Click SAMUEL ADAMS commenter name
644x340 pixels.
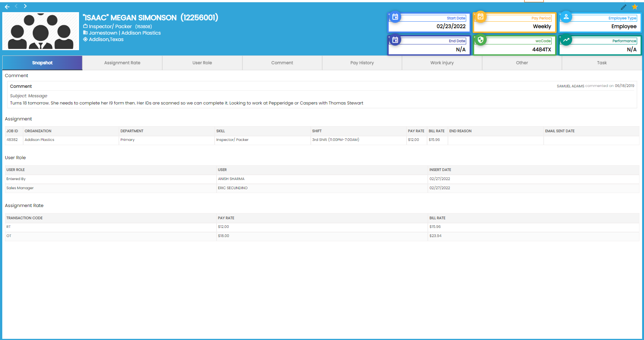point(570,86)
